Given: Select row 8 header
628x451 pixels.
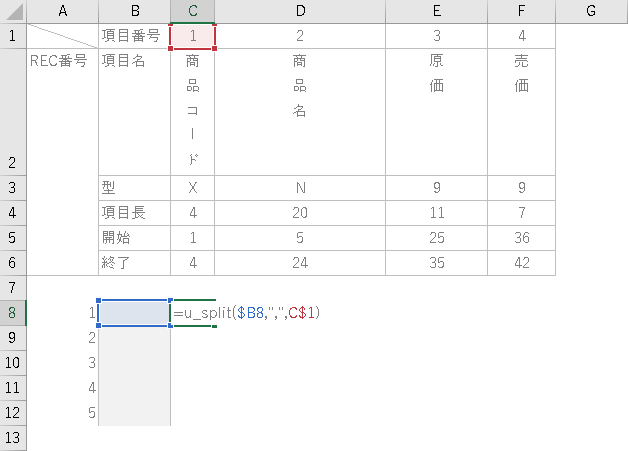Looking at the screenshot, I should coord(13,313).
